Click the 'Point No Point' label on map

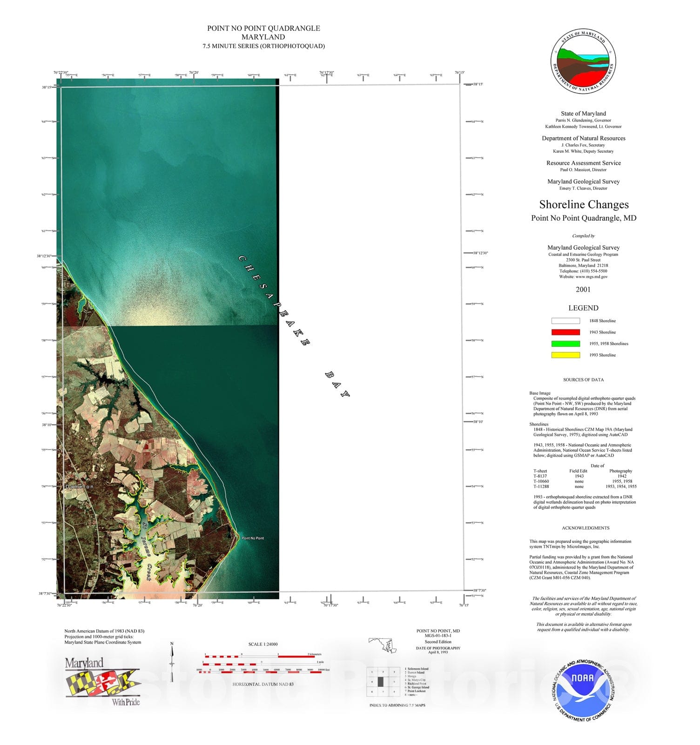coord(253,538)
